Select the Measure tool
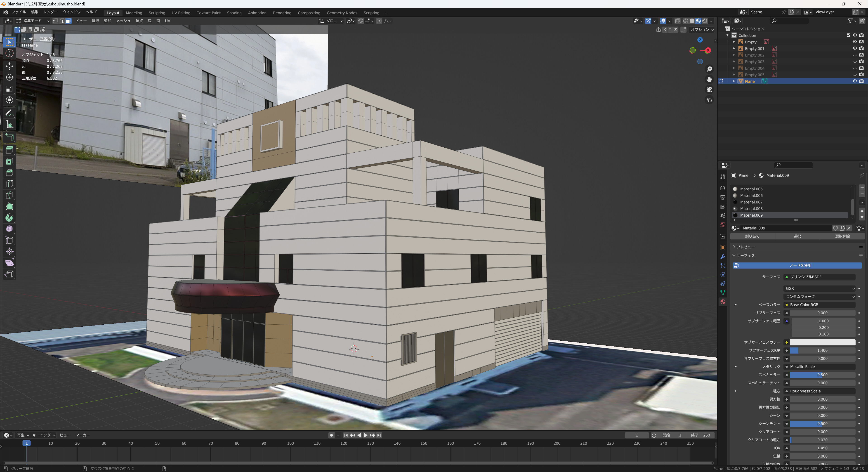 click(9, 125)
